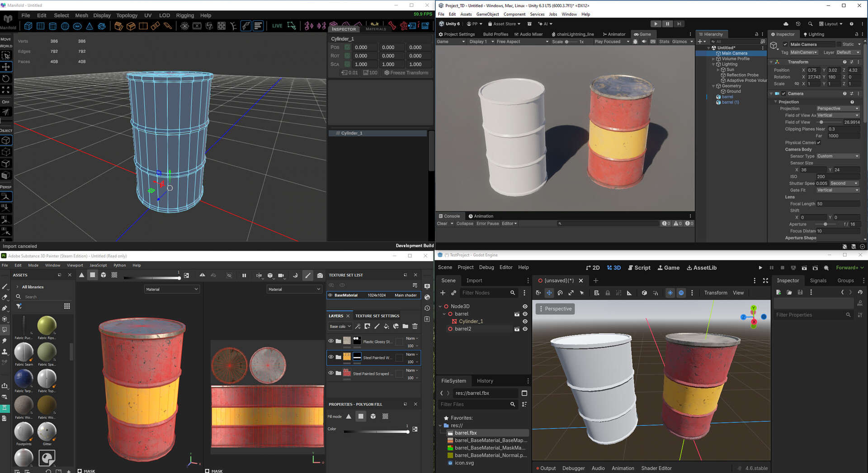Hide the Steel Painted Scraped layer
This screenshot has width=868, height=473.
pos(330,373)
